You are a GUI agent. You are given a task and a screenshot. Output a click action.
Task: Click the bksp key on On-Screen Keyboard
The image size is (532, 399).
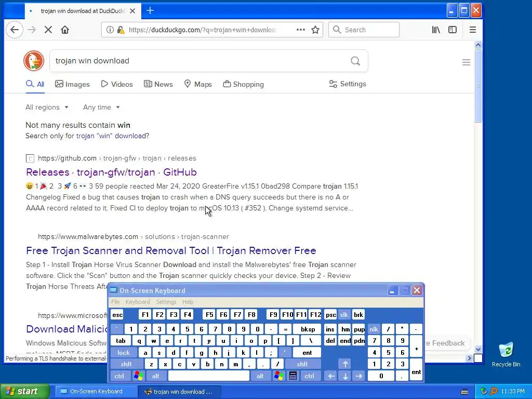(x=308, y=329)
